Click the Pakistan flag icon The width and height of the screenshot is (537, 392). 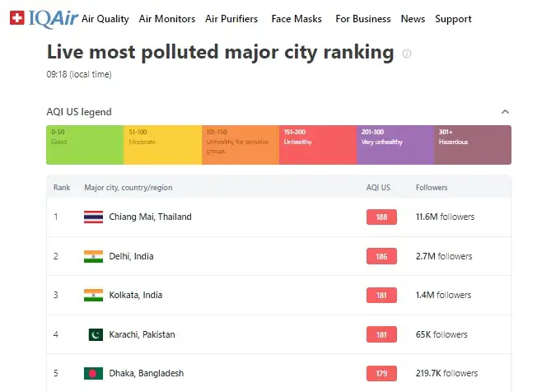tap(96, 334)
